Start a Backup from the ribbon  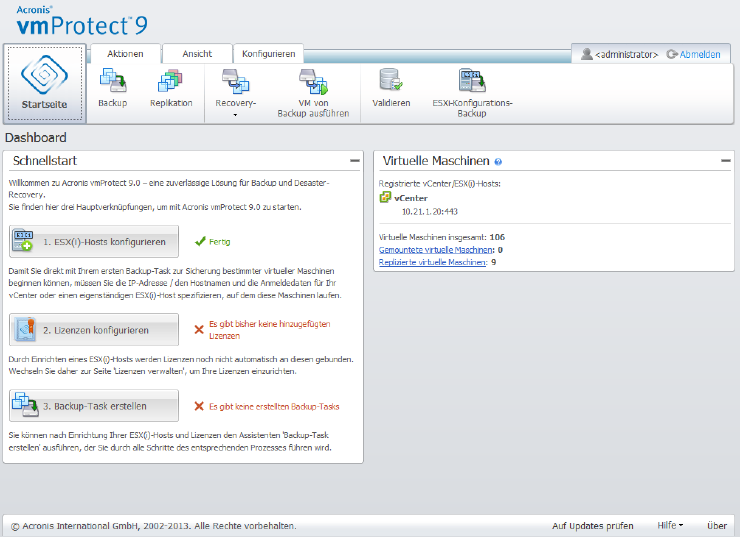click(x=112, y=88)
